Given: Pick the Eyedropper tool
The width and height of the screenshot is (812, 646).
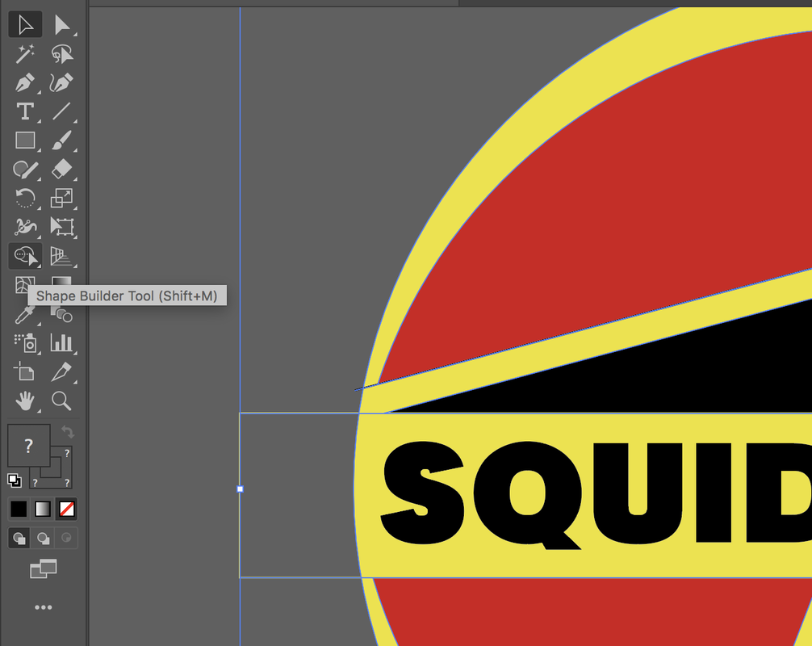Looking at the screenshot, I should tap(25, 314).
